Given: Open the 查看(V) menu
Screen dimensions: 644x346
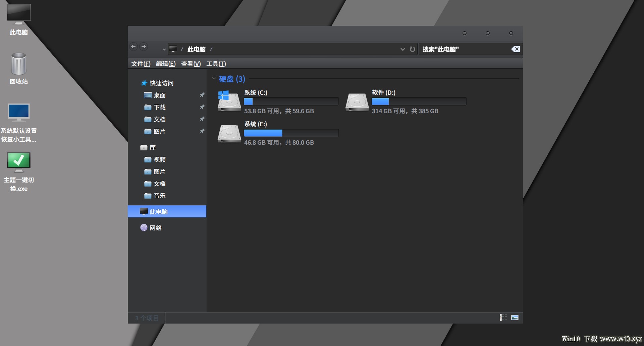Looking at the screenshot, I should (x=191, y=64).
